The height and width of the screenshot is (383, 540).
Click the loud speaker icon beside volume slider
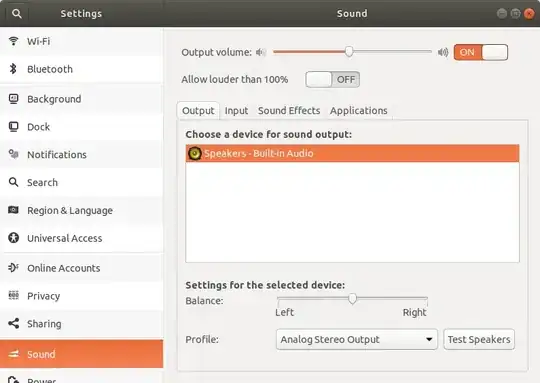pos(443,52)
